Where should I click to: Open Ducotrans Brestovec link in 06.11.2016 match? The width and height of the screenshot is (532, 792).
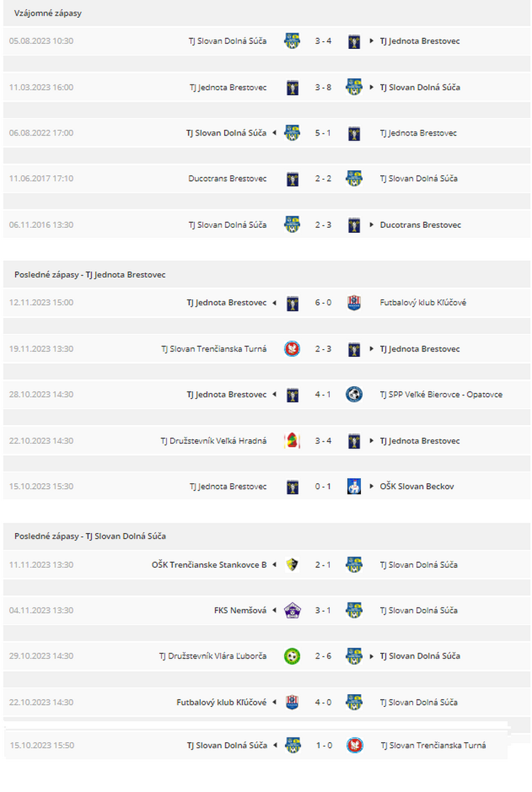point(421,225)
